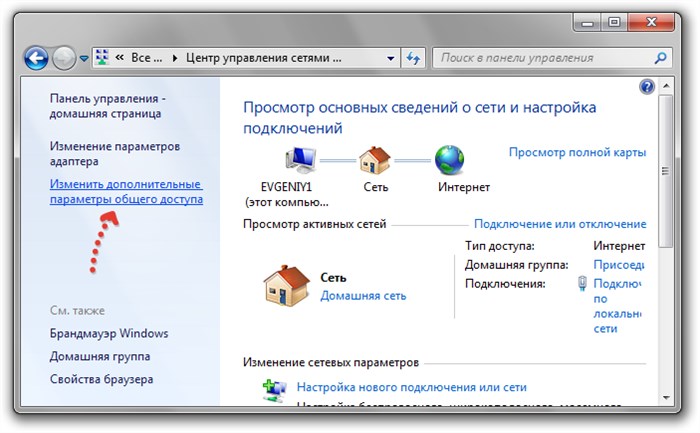Screen dimensions: 700x433
Task: Click the EVGENIY1 computer icon
Action: point(301,160)
